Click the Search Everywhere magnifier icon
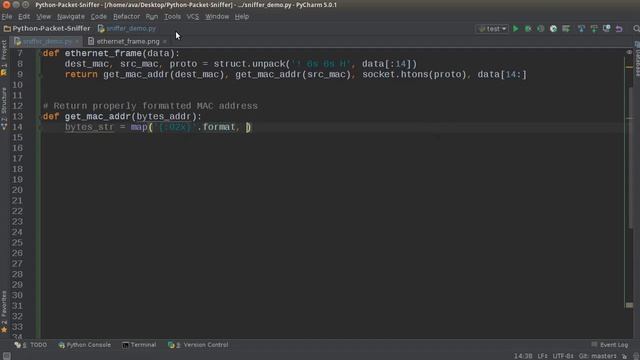Image resolution: width=640 pixels, height=360 pixels. click(636, 29)
